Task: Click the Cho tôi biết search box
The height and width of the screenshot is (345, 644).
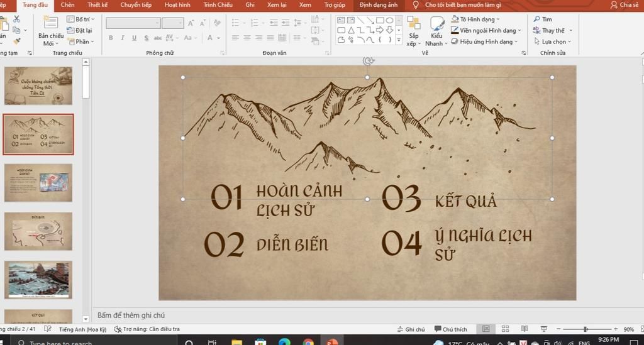Action: pyautogui.click(x=457, y=5)
